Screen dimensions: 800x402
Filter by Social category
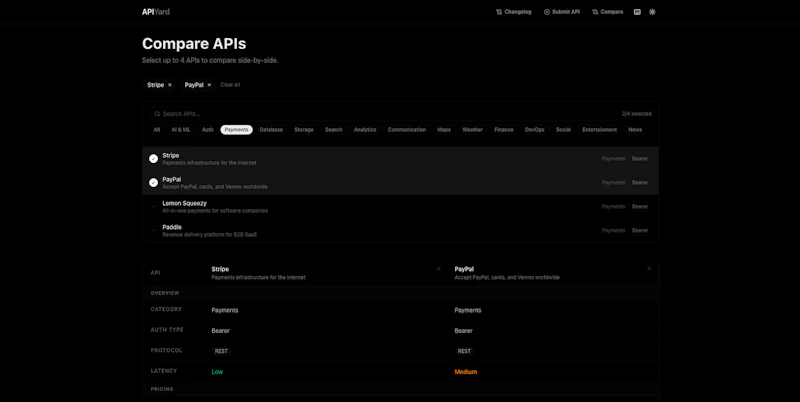(563, 130)
